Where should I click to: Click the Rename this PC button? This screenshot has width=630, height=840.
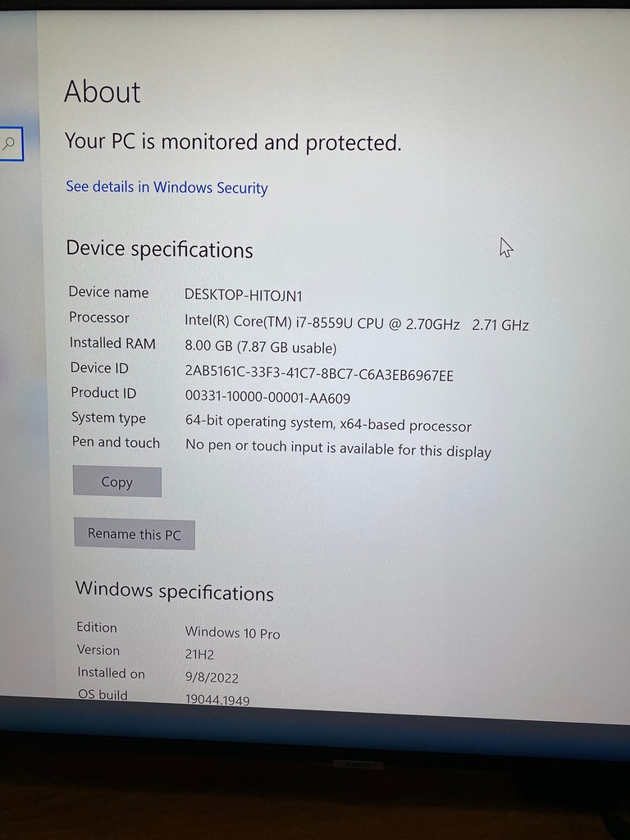pos(135,534)
